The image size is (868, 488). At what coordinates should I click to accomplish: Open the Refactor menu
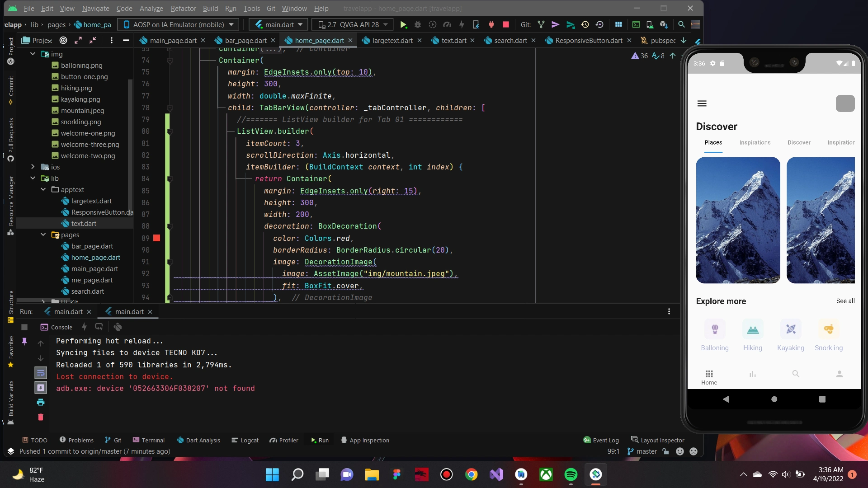(x=183, y=8)
